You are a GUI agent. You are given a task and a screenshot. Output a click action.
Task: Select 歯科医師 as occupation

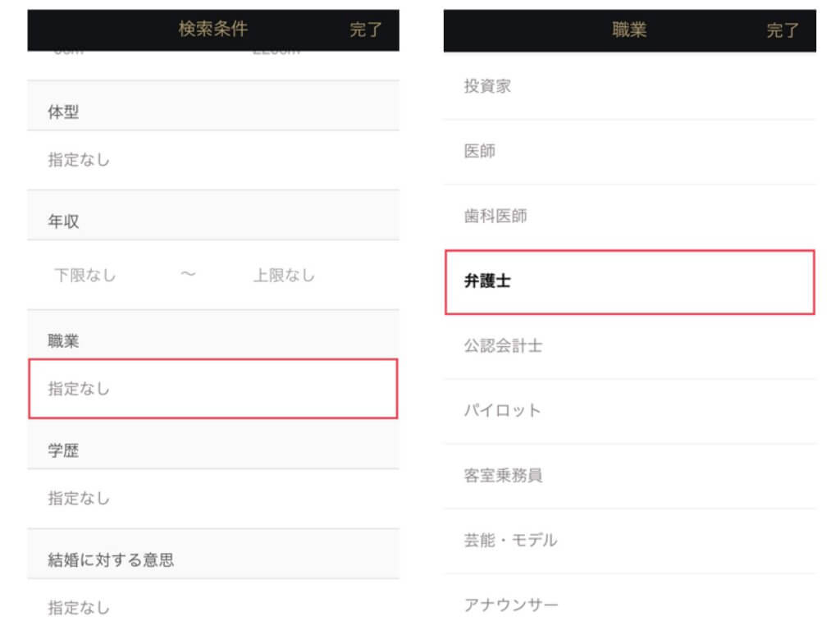[630, 217]
